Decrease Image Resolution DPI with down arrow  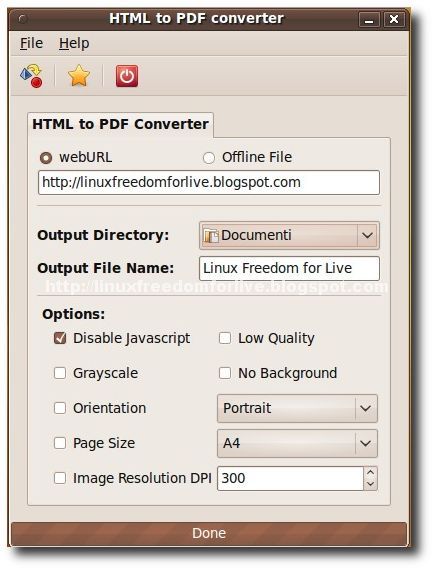point(370,484)
